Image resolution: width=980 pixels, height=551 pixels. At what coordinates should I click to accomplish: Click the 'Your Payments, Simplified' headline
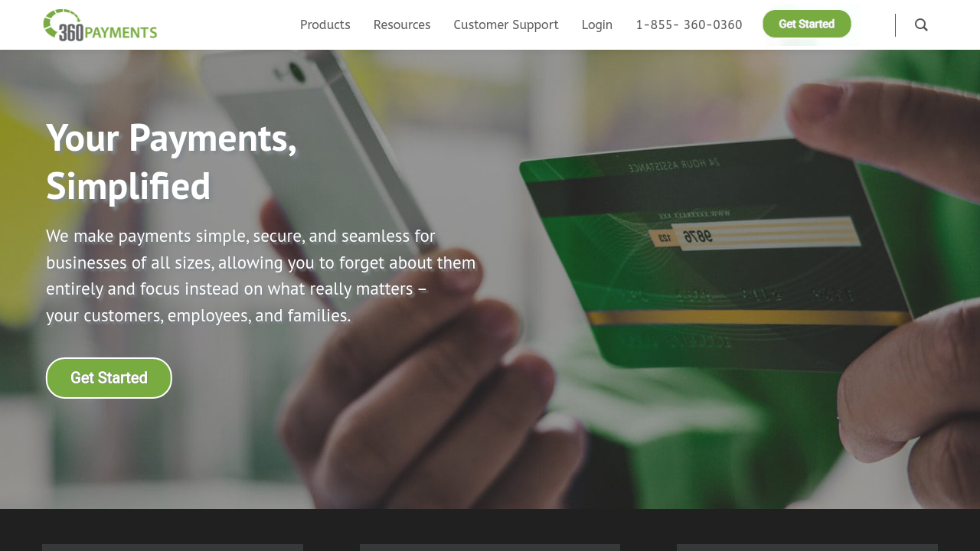point(171,161)
